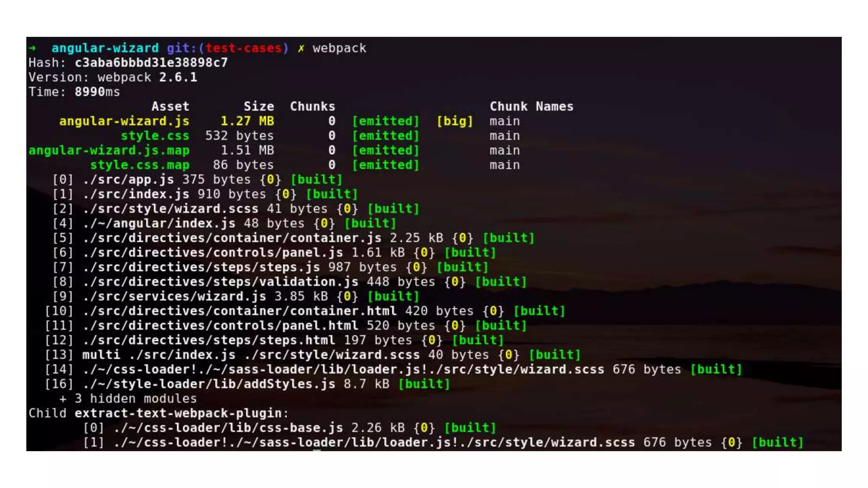Image resolution: width=868 pixels, height=488 pixels.
Task: Click the steps/steps.html module path
Action: 209,340
